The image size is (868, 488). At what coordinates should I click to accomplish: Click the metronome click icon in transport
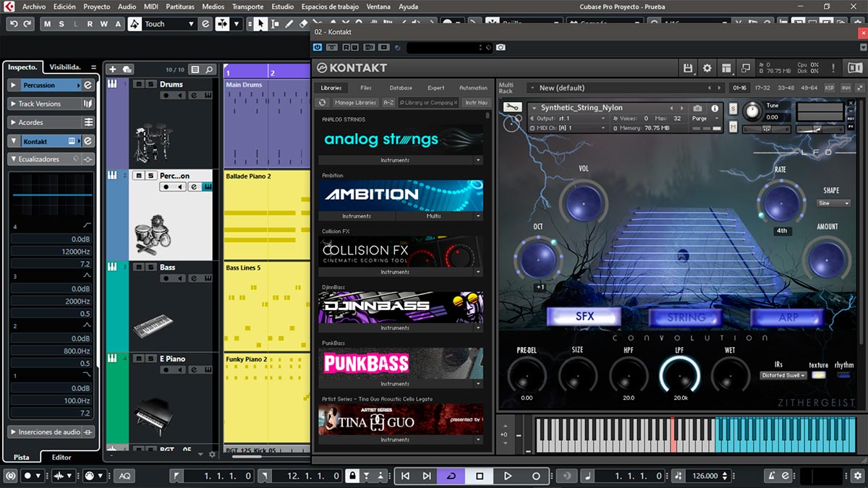coord(772,476)
